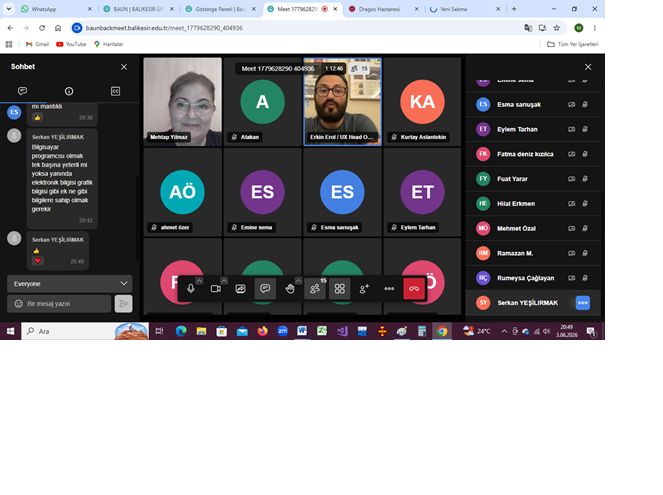This screenshot has height=495, width=663.
Task: Open the Everyone recipient dropdown
Action: [70, 284]
